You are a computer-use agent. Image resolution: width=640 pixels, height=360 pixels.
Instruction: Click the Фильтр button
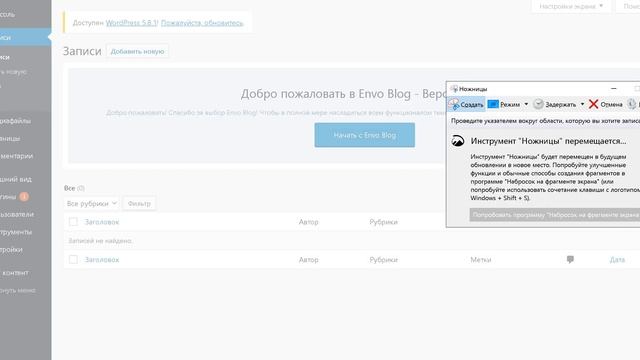tap(139, 203)
